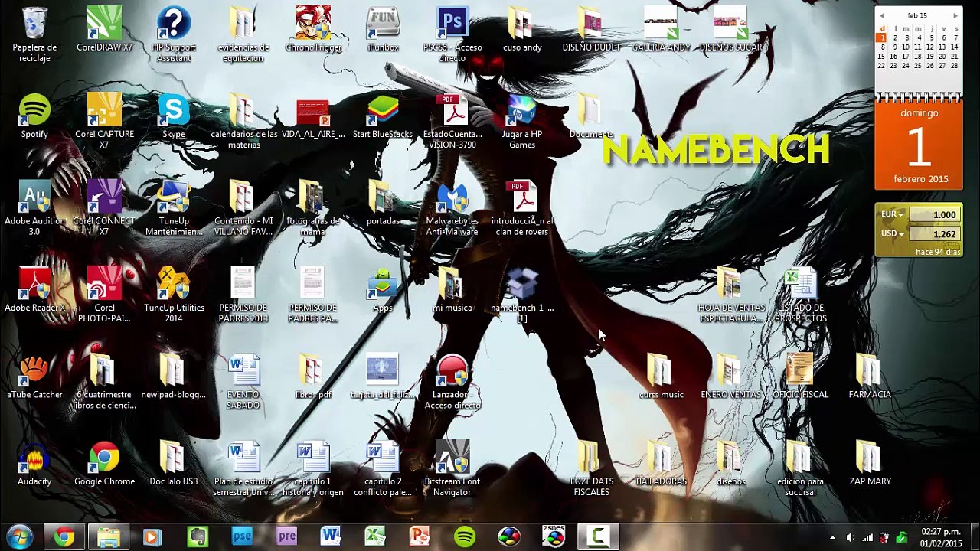
Task: Go to previous month in calendar gadget
Action: [882, 16]
